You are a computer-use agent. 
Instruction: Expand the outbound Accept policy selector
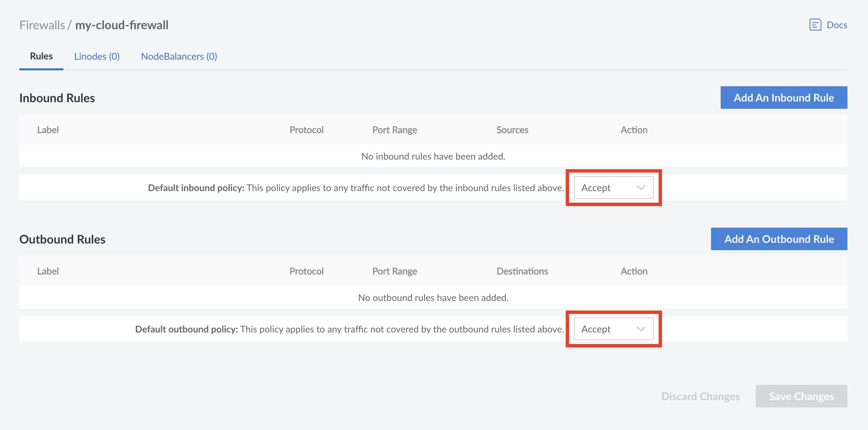click(614, 329)
